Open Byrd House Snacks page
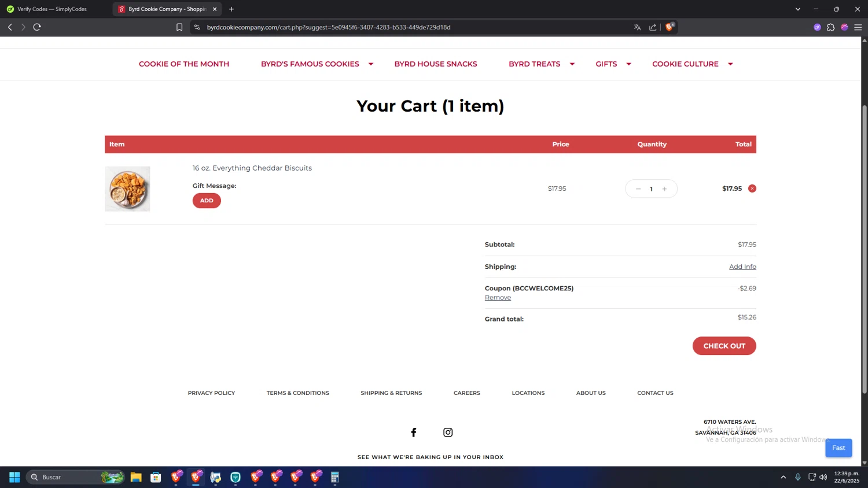Viewport: 868px width, 488px height. (x=436, y=64)
